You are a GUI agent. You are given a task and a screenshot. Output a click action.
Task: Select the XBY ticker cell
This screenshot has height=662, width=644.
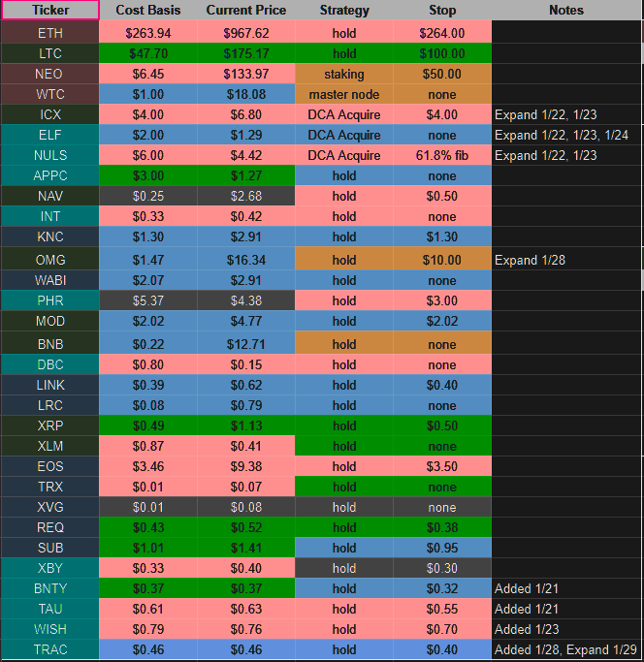[50, 568]
